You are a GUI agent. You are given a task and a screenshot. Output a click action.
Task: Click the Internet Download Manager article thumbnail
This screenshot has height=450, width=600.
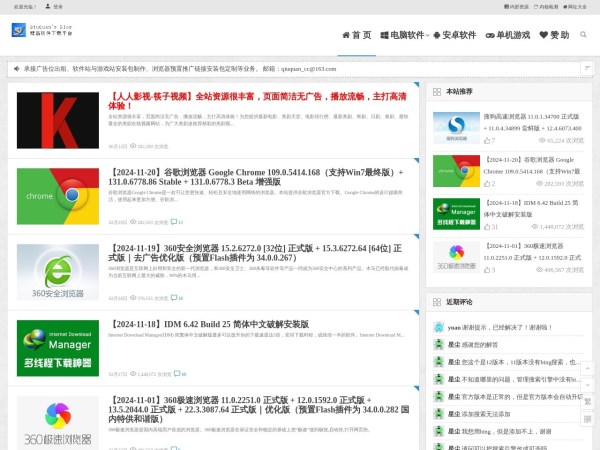(x=58, y=350)
